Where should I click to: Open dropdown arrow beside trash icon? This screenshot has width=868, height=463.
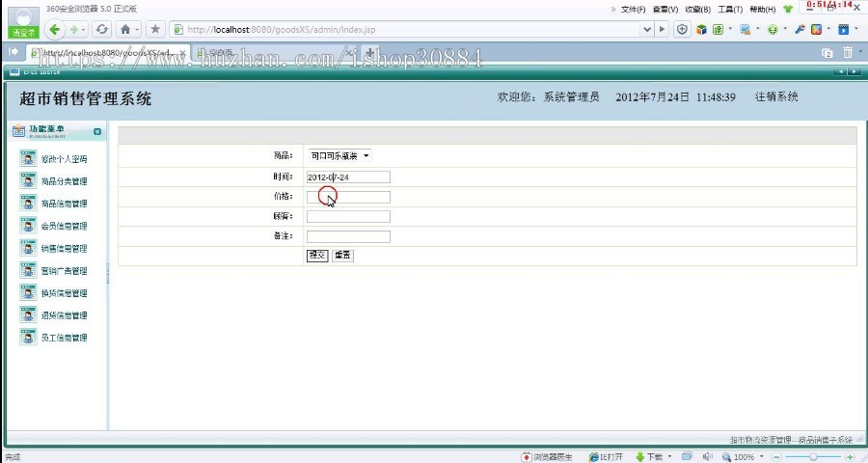[x=860, y=52]
